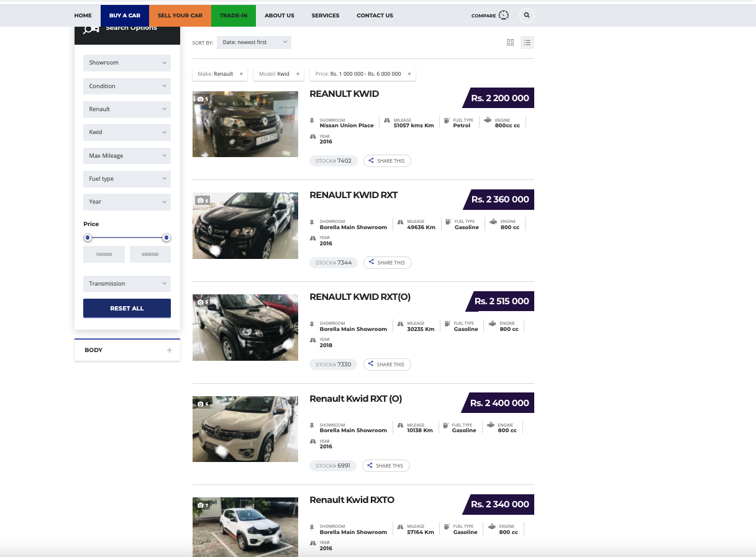Open the Max Mileage dropdown
Image resolution: width=756 pixels, height=557 pixels.
[127, 156]
